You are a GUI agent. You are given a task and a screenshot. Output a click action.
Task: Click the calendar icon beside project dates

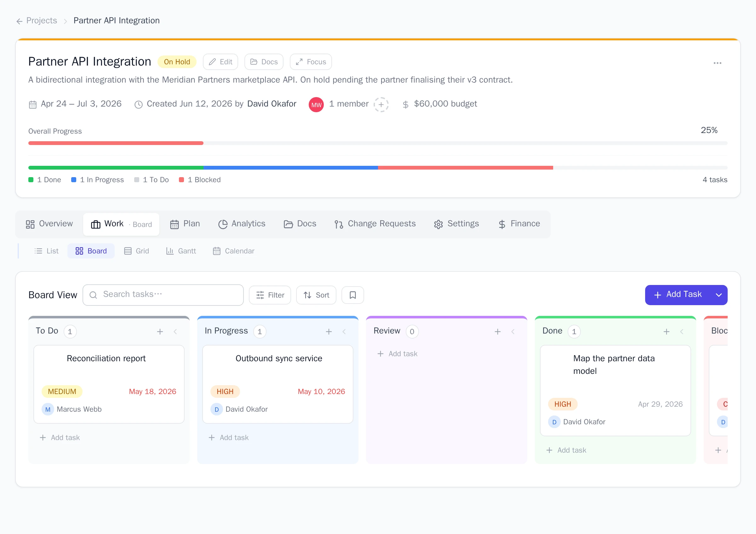pyautogui.click(x=32, y=105)
